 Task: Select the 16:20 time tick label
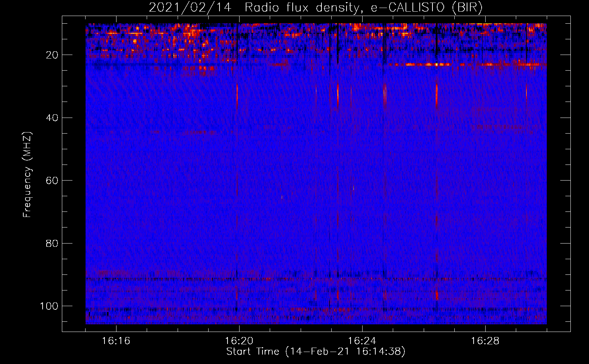click(x=239, y=341)
